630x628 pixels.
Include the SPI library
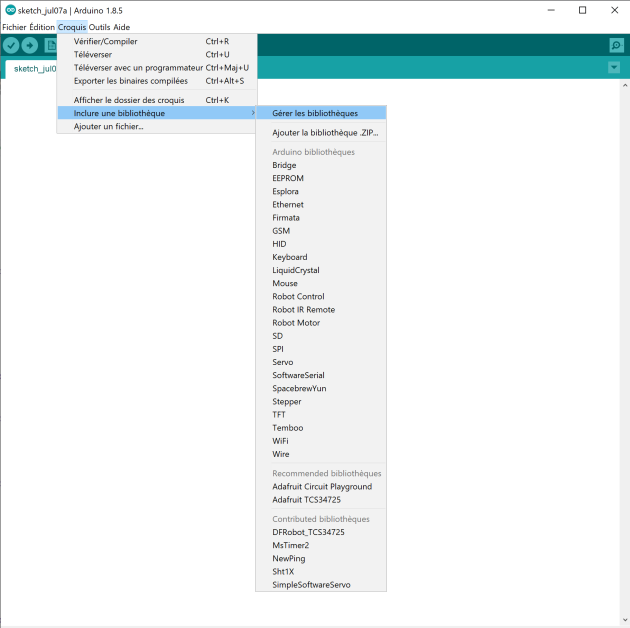[321, 349]
